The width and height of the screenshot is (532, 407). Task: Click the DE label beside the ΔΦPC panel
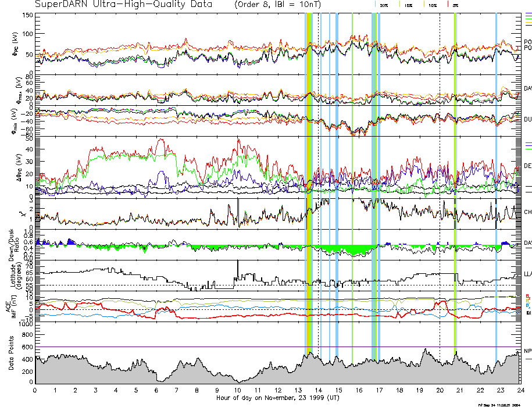pyautogui.click(x=527, y=166)
